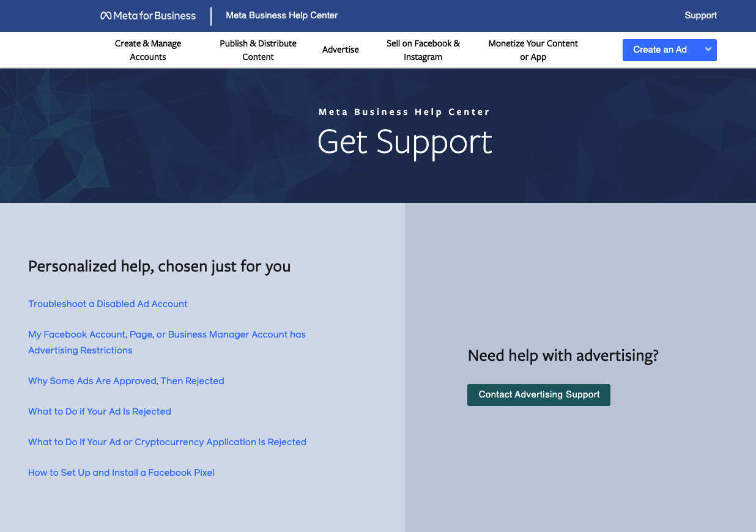This screenshot has width=756, height=532.
Task: Open What to Do if Your Ad Is Rejected
Action: [100, 412]
